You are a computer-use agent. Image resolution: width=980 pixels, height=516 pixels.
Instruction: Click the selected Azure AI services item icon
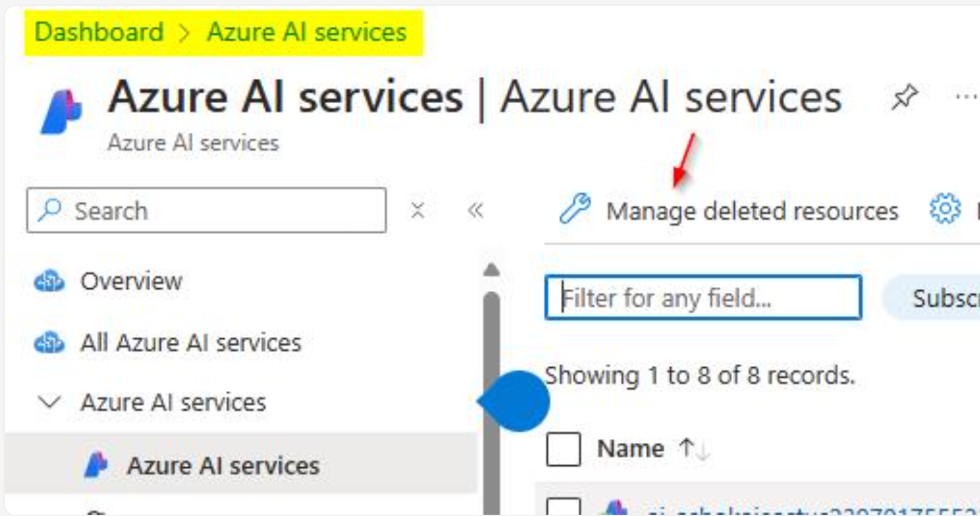tap(96, 465)
